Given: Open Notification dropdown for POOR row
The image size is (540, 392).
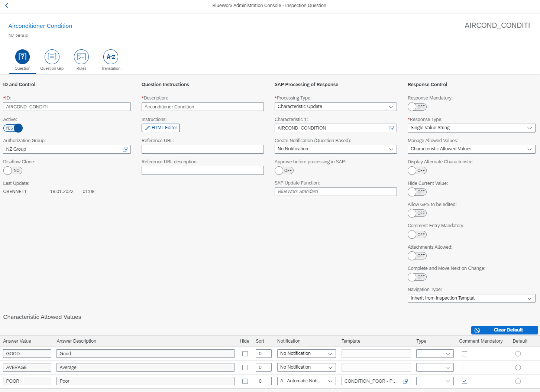Looking at the screenshot, I should [x=307, y=381].
